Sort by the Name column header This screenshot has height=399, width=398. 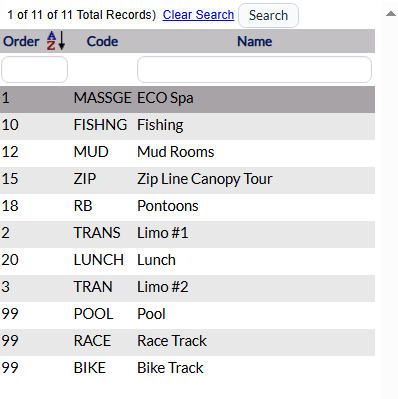(x=255, y=41)
